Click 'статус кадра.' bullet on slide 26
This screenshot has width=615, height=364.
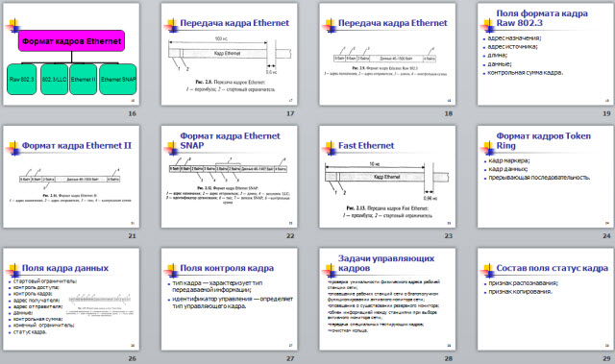(x=30, y=332)
